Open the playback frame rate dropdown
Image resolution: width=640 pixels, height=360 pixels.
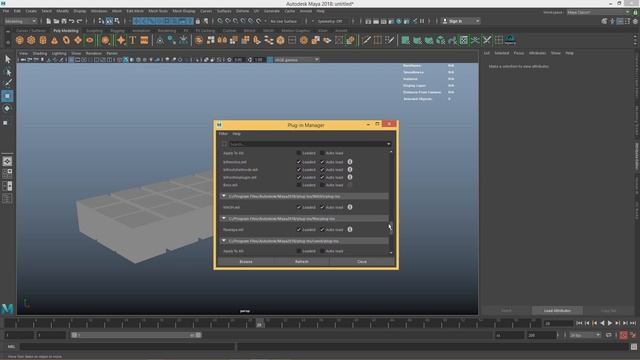click(584, 335)
